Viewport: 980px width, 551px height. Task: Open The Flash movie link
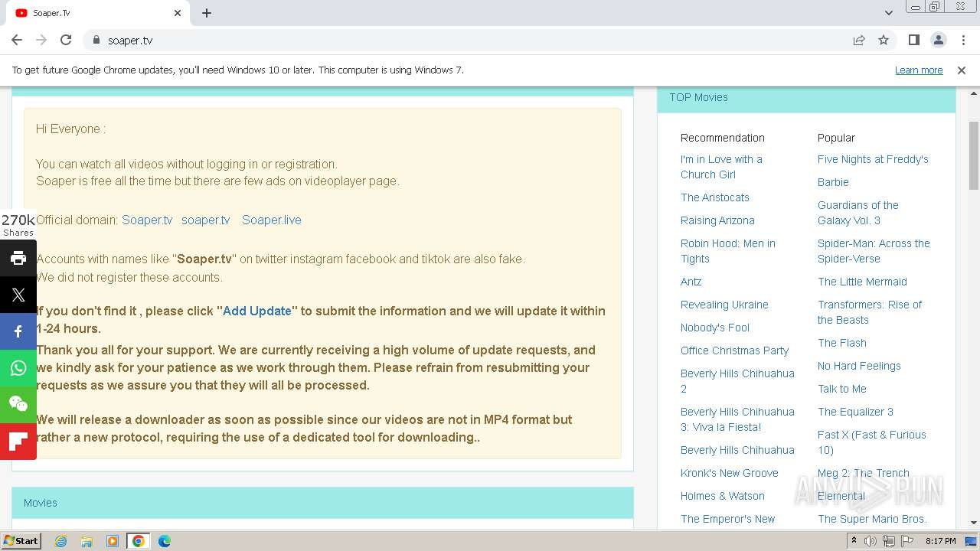[842, 343]
